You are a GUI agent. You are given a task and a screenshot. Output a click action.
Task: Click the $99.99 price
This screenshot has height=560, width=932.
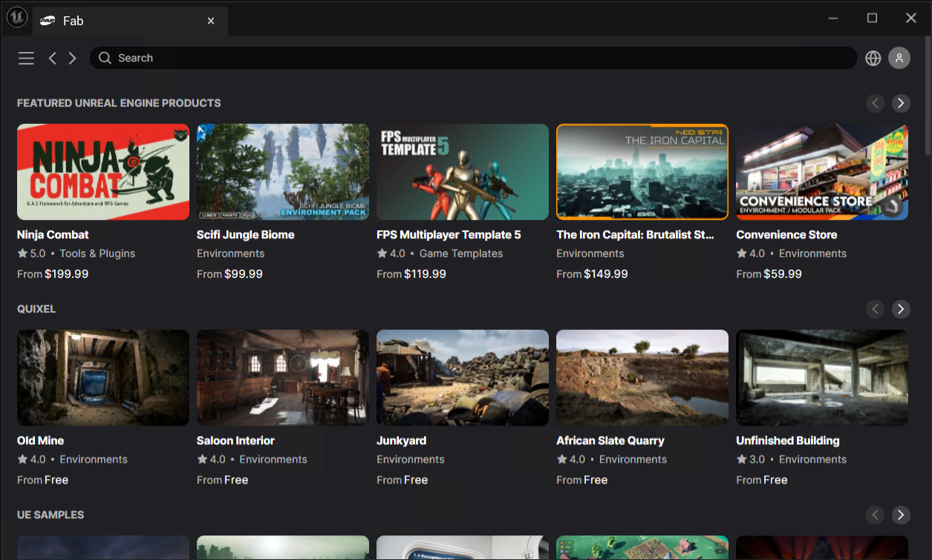[x=244, y=274]
